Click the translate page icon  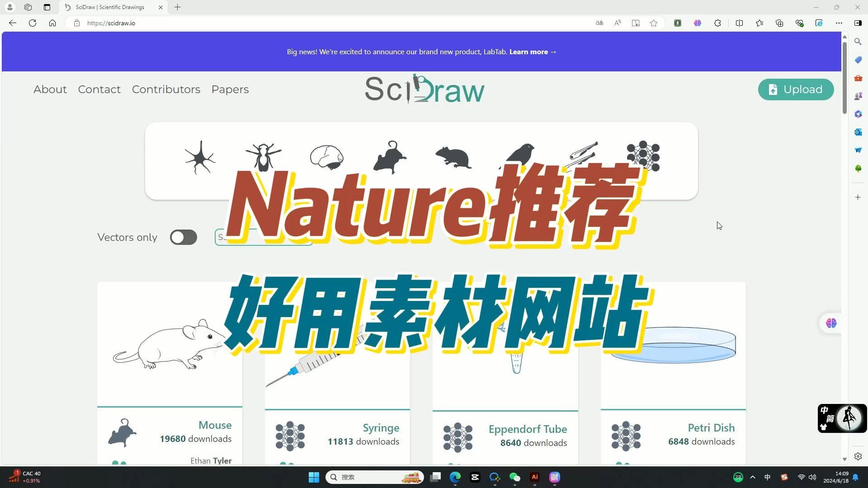[x=599, y=23]
